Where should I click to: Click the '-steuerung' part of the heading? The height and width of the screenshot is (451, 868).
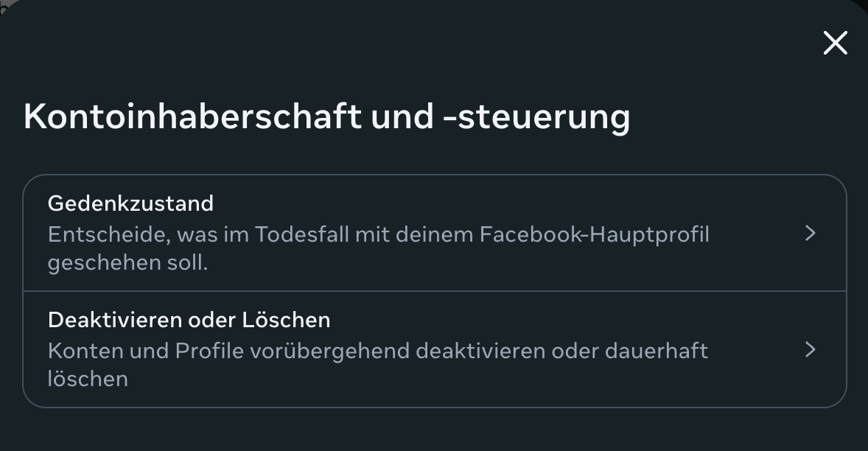536,116
